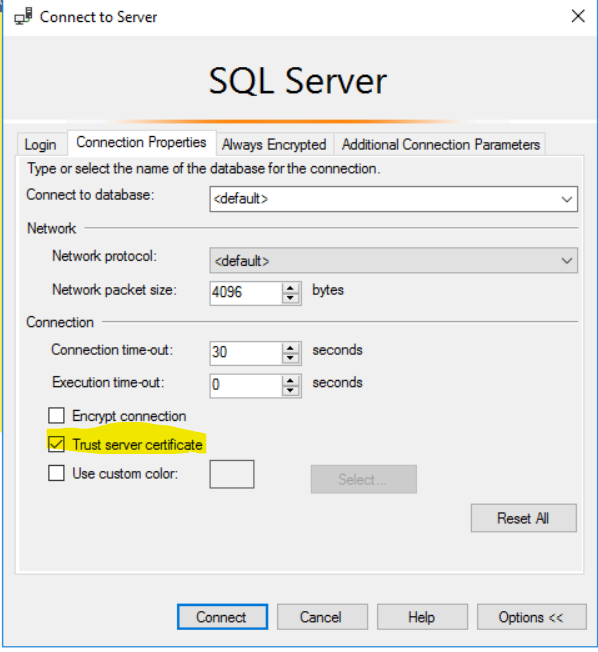Viewport: 598px width, 652px height.
Task: Open the Always Encrypted tab
Action: pyautogui.click(x=274, y=144)
